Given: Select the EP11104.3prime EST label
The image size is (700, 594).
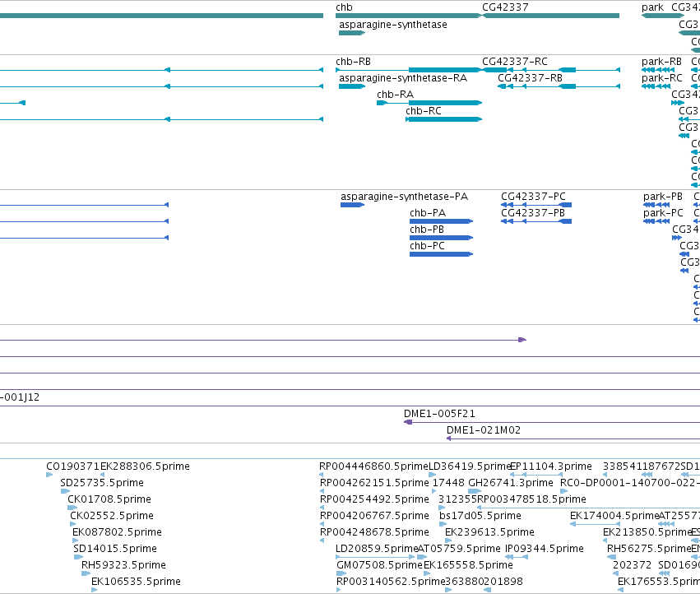Looking at the screenshot, I should [551, 466].
